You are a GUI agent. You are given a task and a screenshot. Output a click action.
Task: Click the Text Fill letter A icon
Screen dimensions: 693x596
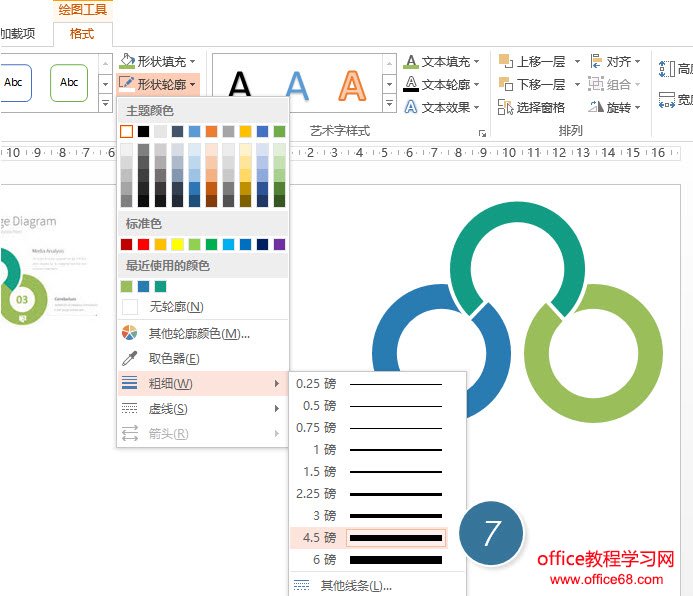coord(411,61)
